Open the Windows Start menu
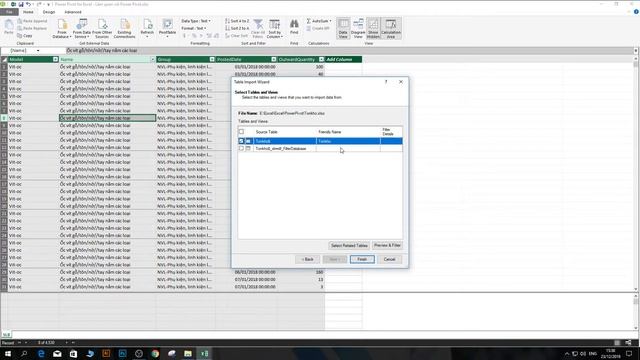This screenshot has height=360, width=640. pyautogui.click(x=8, y=353)
